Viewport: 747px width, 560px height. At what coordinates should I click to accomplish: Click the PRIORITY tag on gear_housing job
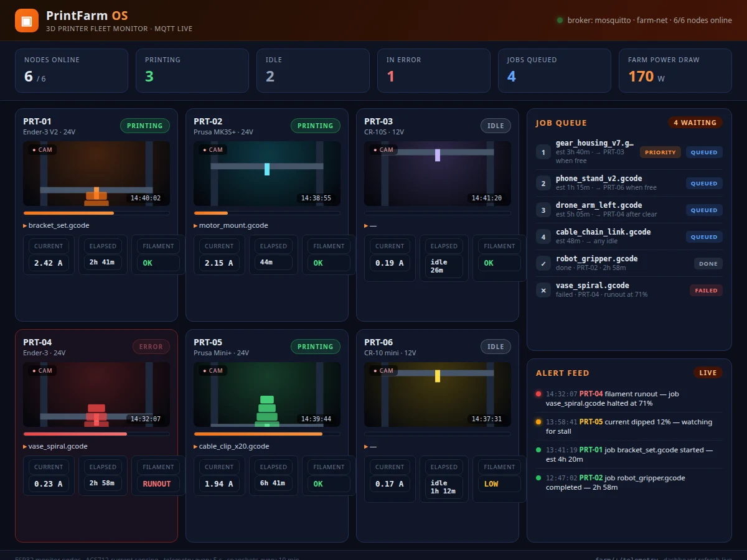[x=660, y=152]
